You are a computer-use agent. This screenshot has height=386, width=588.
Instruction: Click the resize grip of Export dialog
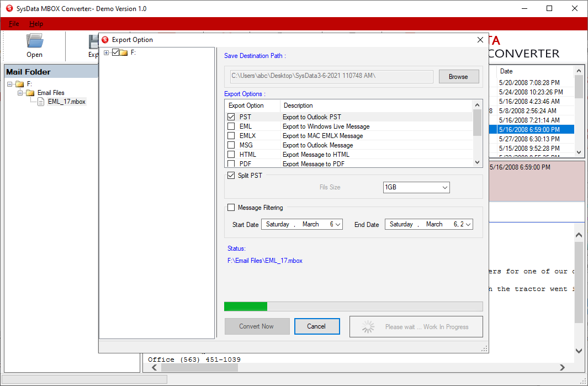pyautogui.click(x=485, y=349)
